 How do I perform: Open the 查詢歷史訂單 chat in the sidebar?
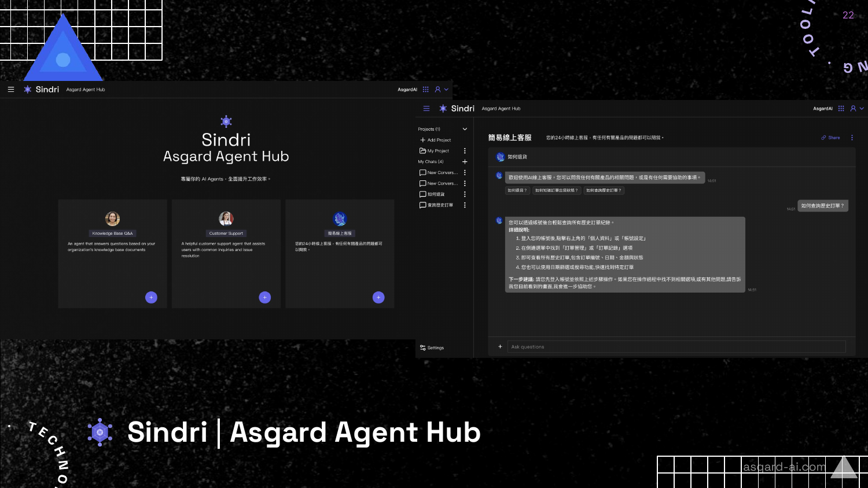pyautogui.click(x=436, y=205)
